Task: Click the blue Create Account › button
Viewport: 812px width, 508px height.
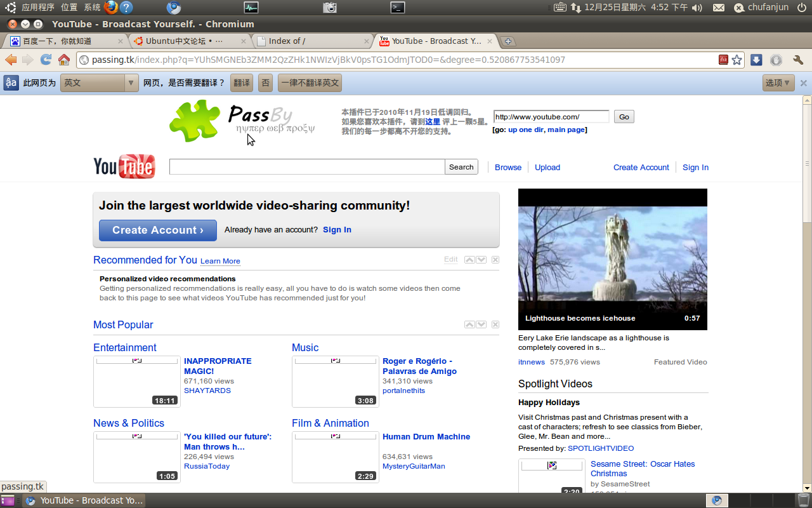Action: (158, 231)
